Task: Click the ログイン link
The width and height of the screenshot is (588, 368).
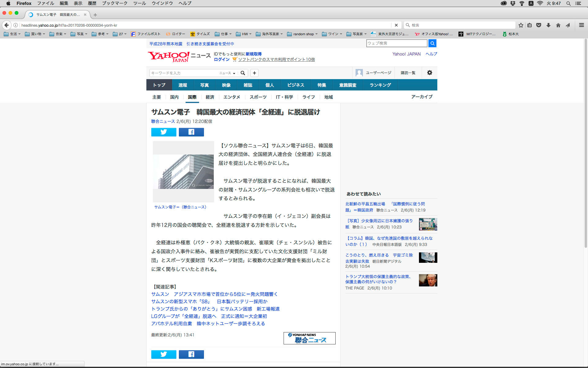Action: tap(221, 59)
